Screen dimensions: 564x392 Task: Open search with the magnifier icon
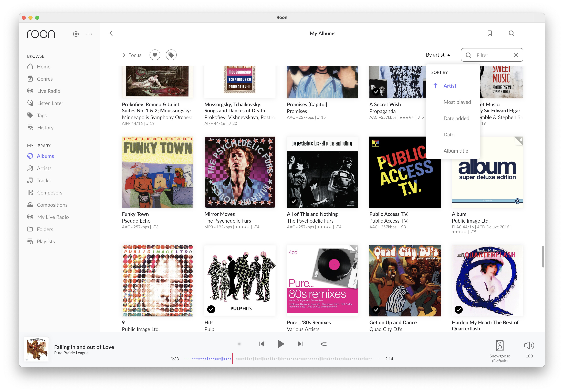[x=511, y=33]
